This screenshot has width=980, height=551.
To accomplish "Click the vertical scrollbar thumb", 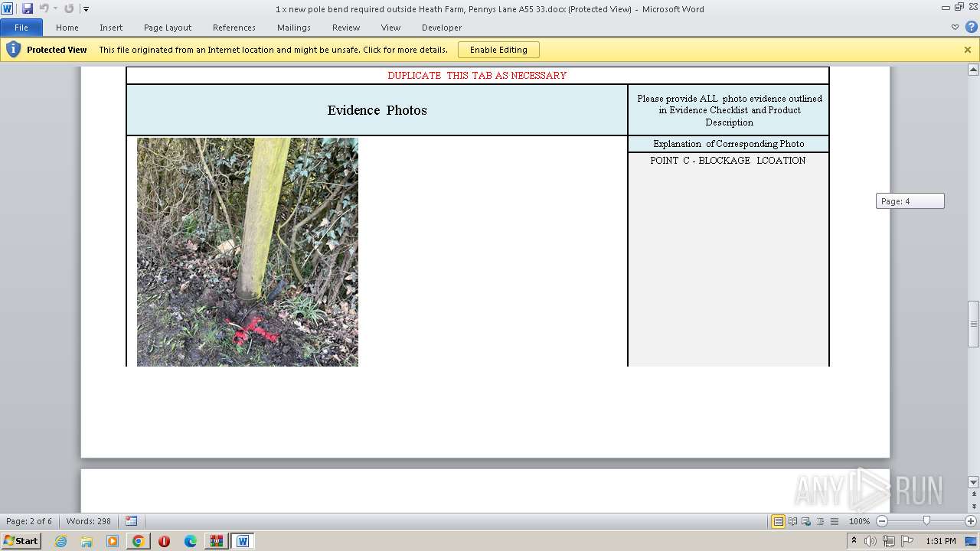I will pos(973,324).
